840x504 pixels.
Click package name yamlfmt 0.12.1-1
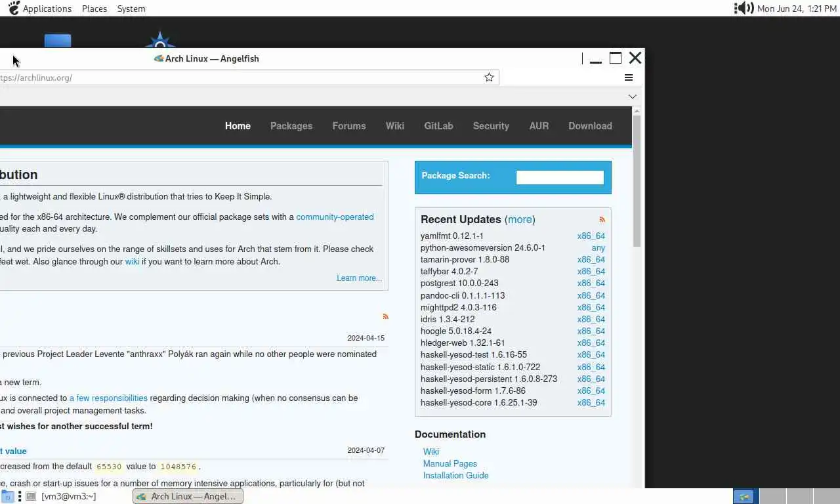pos(452,236)
